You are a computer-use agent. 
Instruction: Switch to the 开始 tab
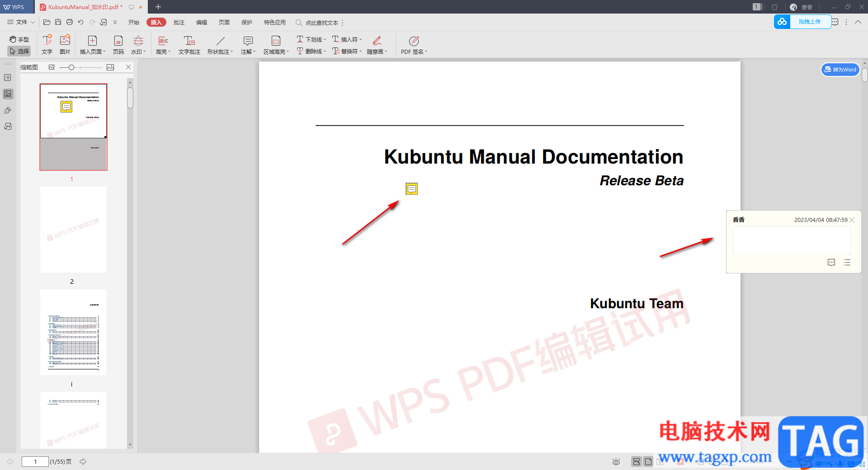pos(133,22)
